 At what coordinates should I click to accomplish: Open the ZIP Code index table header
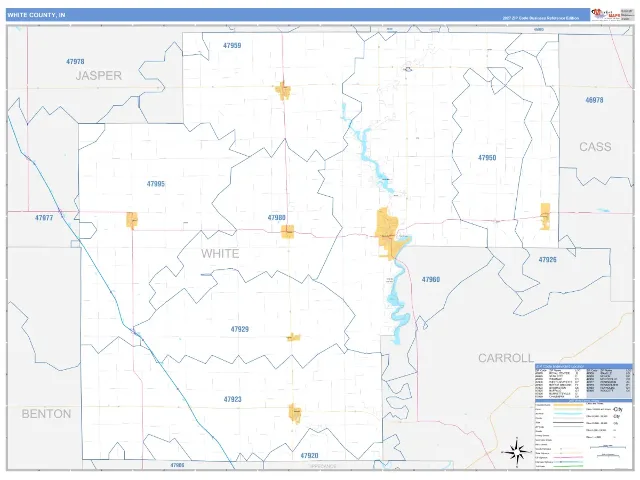coord(583,366)
